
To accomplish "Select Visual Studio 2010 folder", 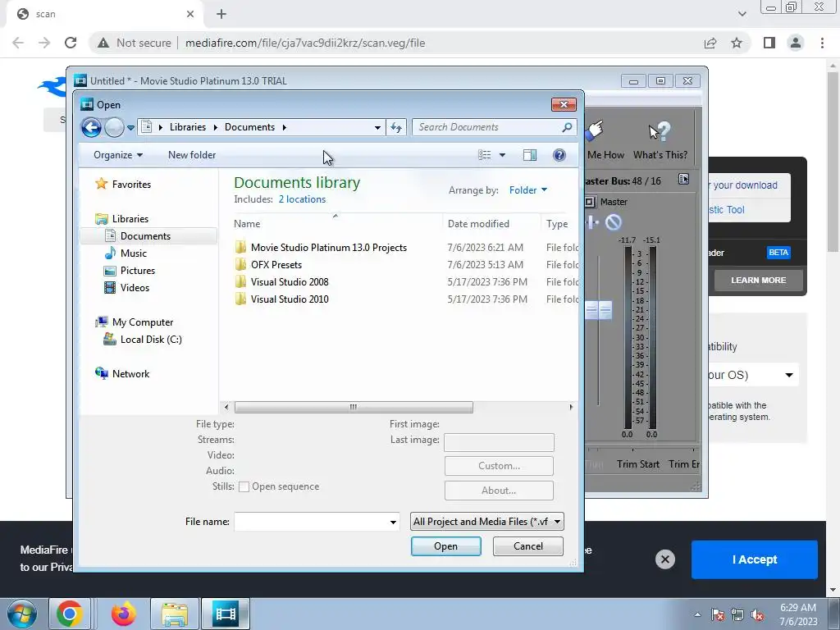I will (290, 299).
